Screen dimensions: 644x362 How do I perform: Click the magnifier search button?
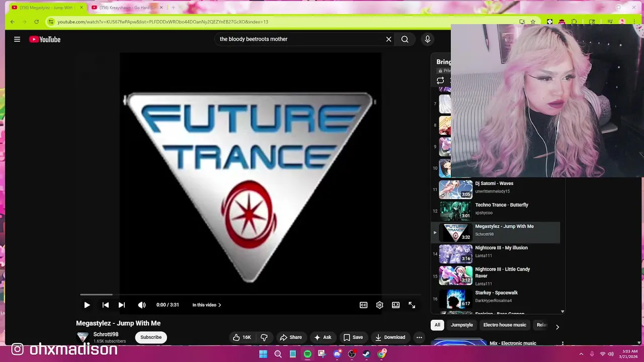pos(405,39)
